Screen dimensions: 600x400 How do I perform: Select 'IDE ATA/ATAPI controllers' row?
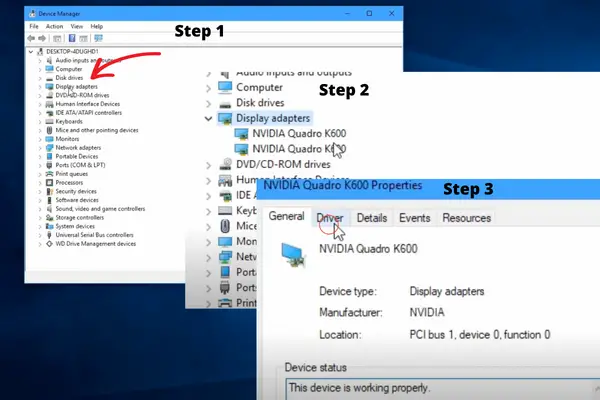pos(88,113)
